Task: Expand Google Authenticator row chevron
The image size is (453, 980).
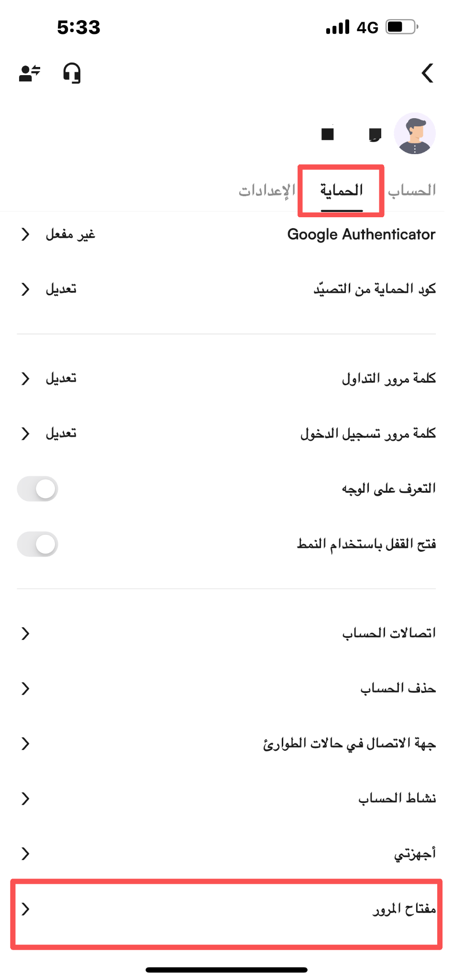Action: [25, 234]
